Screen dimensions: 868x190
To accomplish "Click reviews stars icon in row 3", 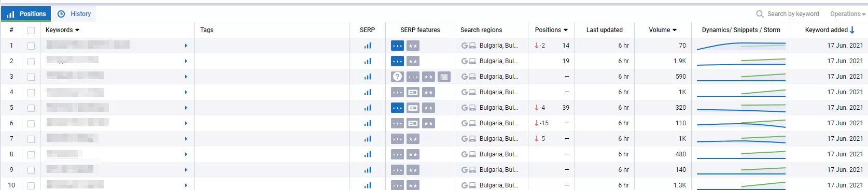I will tap(428, 77).
